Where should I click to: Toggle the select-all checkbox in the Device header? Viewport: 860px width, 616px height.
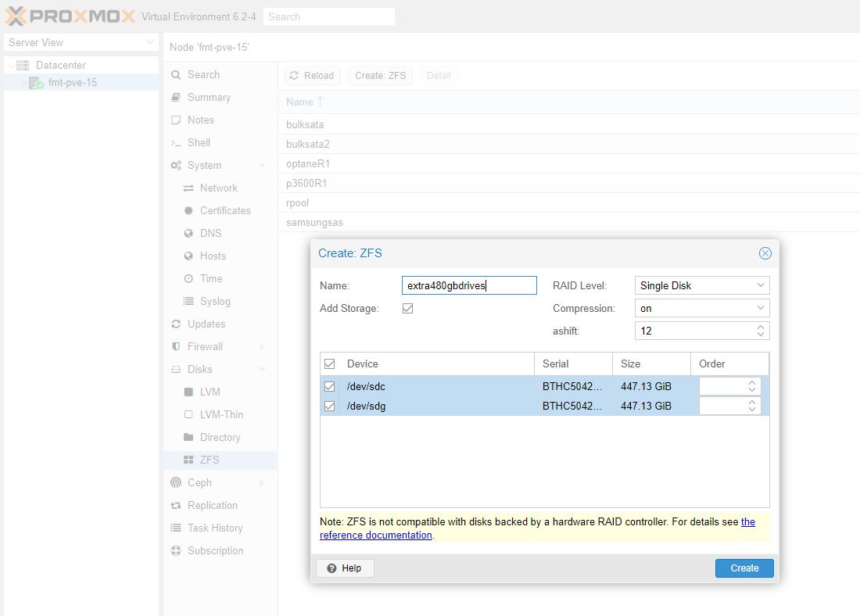[331, 364]
